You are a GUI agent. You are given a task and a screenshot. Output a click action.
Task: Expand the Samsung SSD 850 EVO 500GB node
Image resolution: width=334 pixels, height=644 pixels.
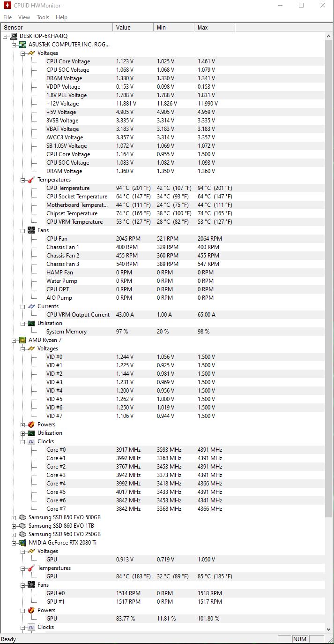click(x=14, y=517)
